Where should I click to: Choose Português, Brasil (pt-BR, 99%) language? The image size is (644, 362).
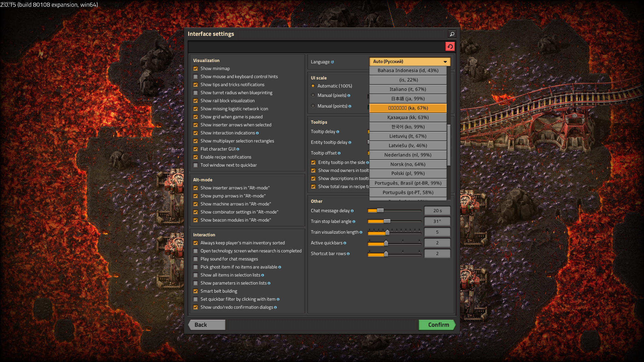pos(408,183)
